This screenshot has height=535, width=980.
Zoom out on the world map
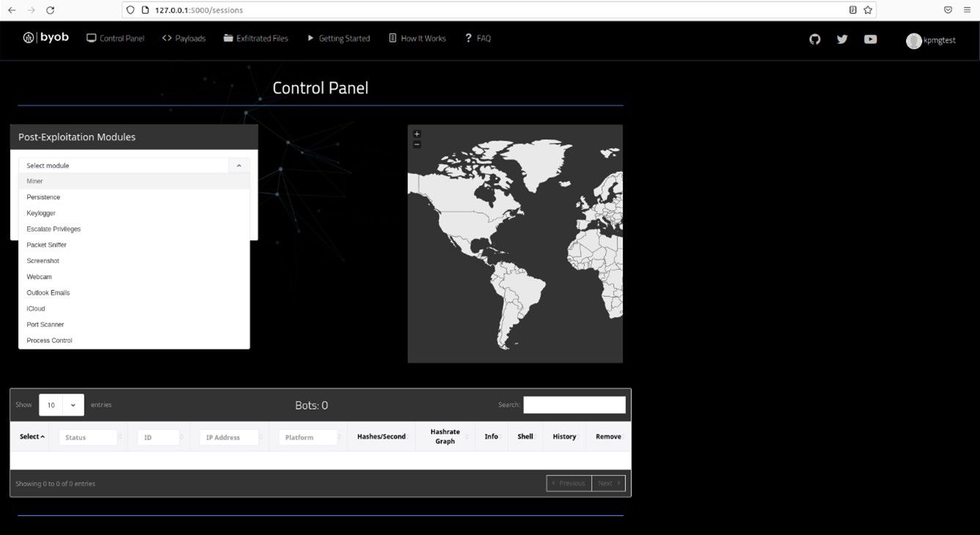click(x=416, y=144)
